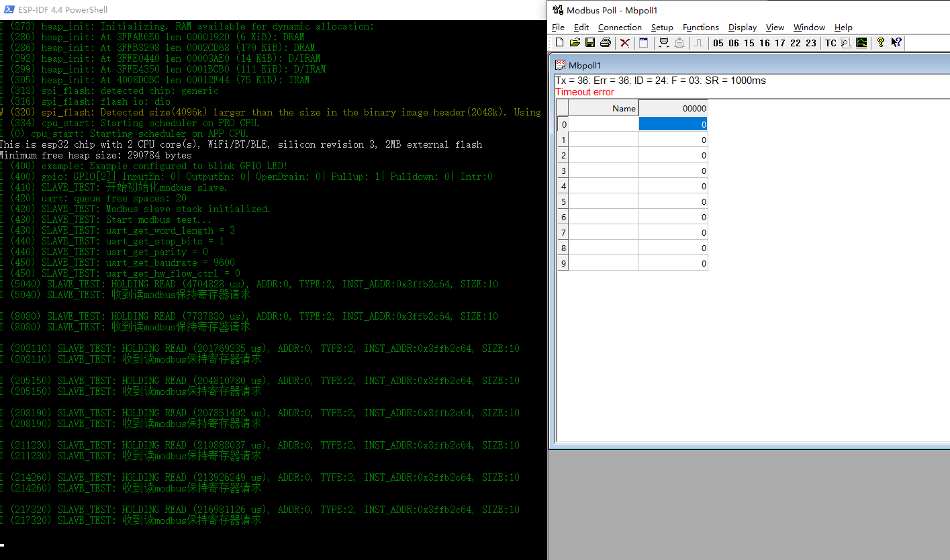Click the 00000 column header
This screenshot has width=950, height=560.
click(673, 108)
